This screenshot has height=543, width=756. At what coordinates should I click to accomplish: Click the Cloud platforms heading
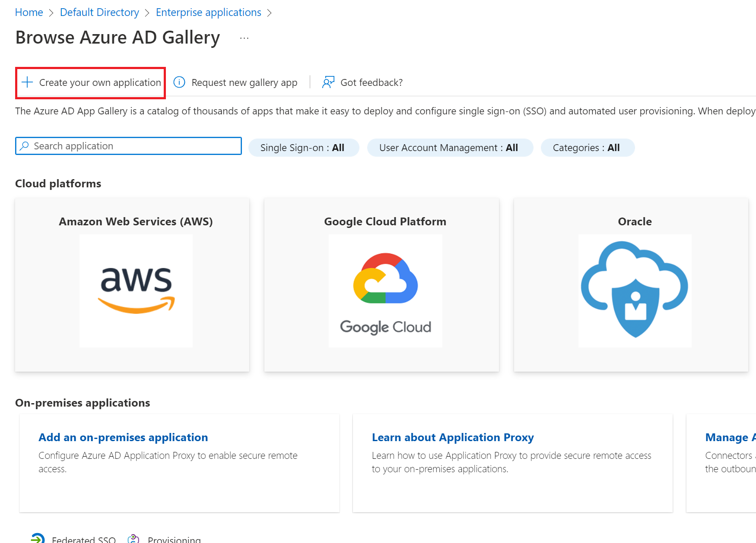58,183
